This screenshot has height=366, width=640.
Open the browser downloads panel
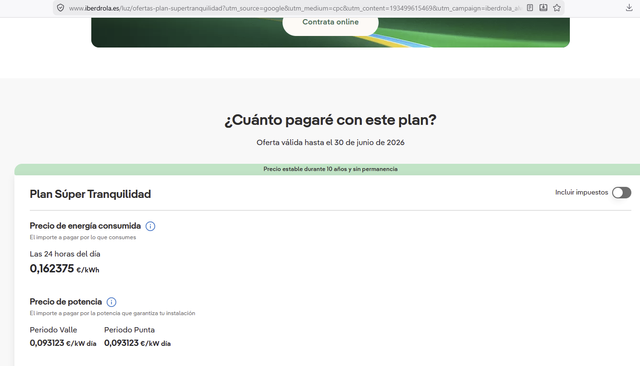coord(629,8)
